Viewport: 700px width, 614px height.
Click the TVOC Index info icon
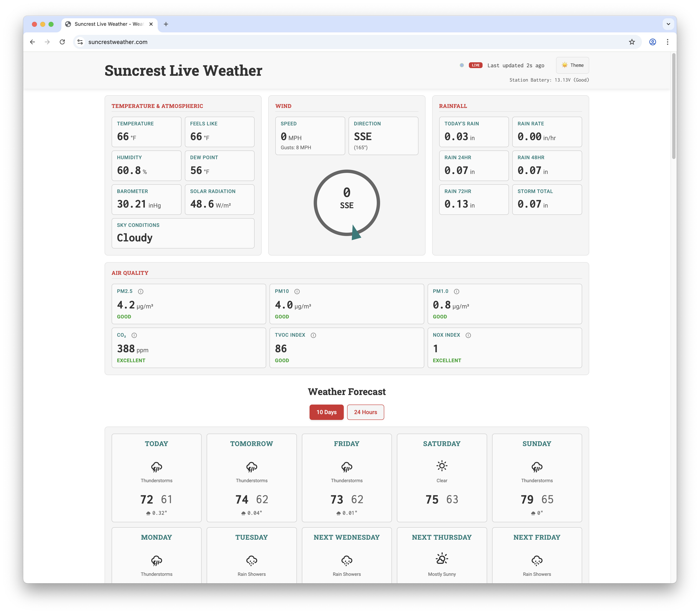pos(313,335)
